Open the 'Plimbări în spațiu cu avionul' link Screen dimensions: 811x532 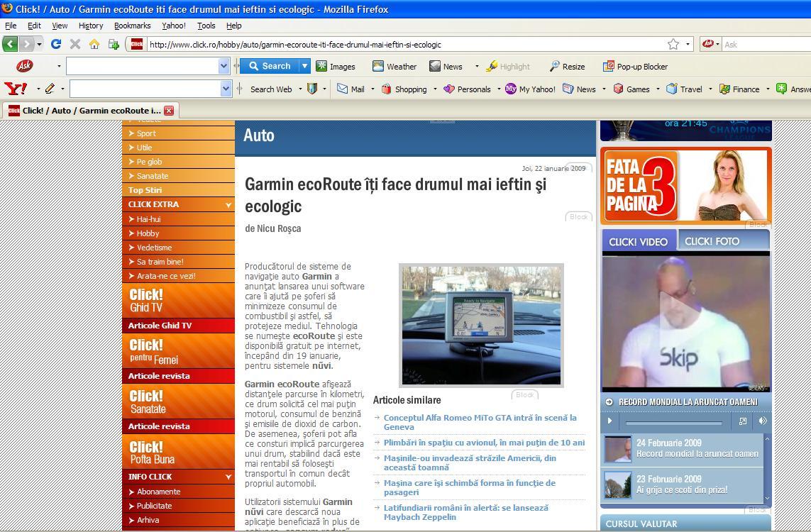tap(484, 443)
